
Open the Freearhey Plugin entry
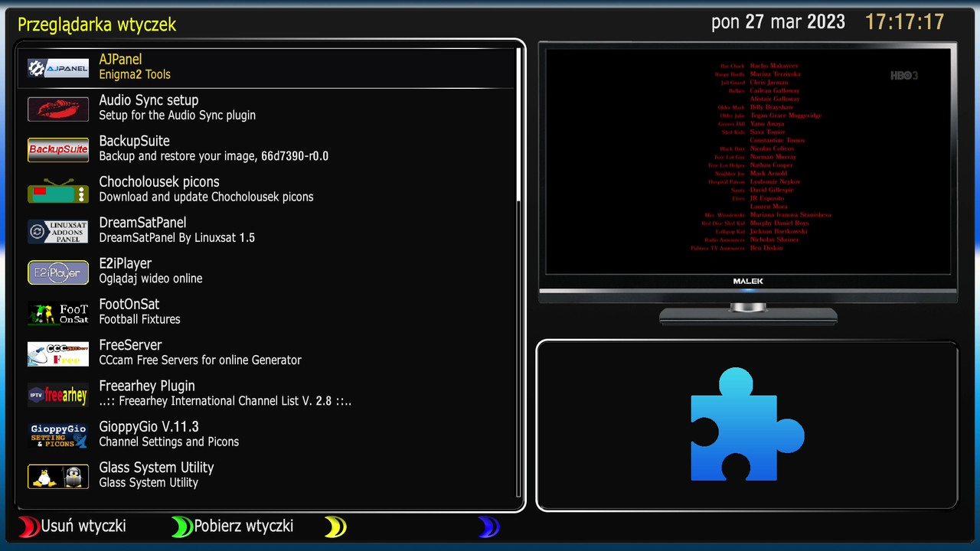[266, 394]
